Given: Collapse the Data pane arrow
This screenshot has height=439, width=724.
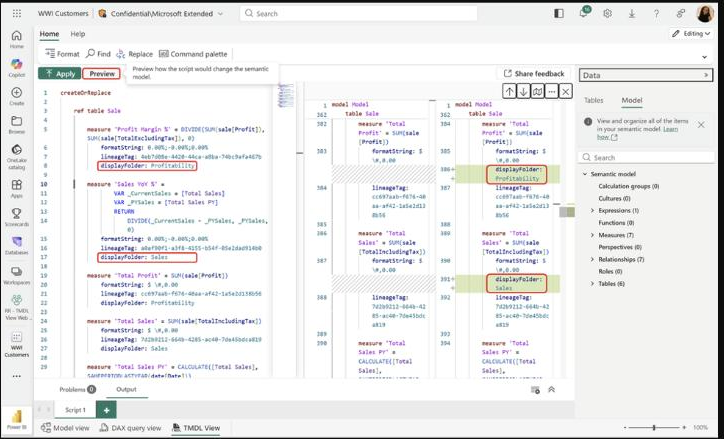Looking at the screenshot, I should [x=706, y=75].
